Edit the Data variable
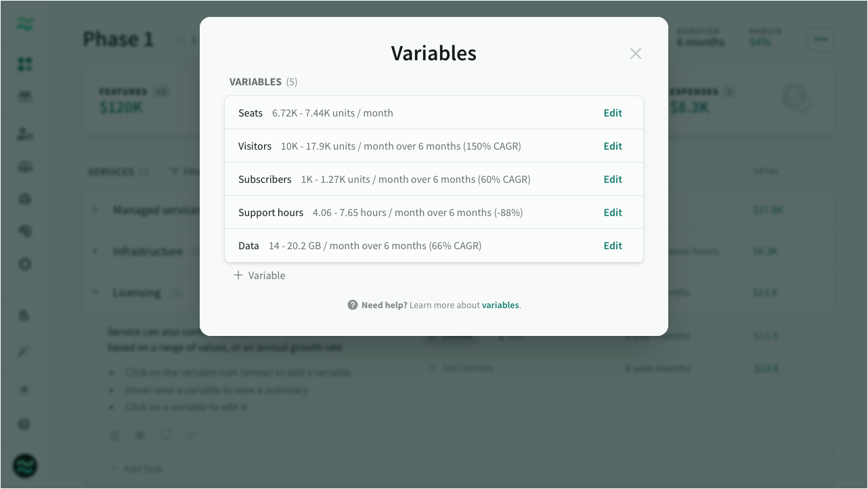This screenshot has width=868, height=489. tap(613, 246)
